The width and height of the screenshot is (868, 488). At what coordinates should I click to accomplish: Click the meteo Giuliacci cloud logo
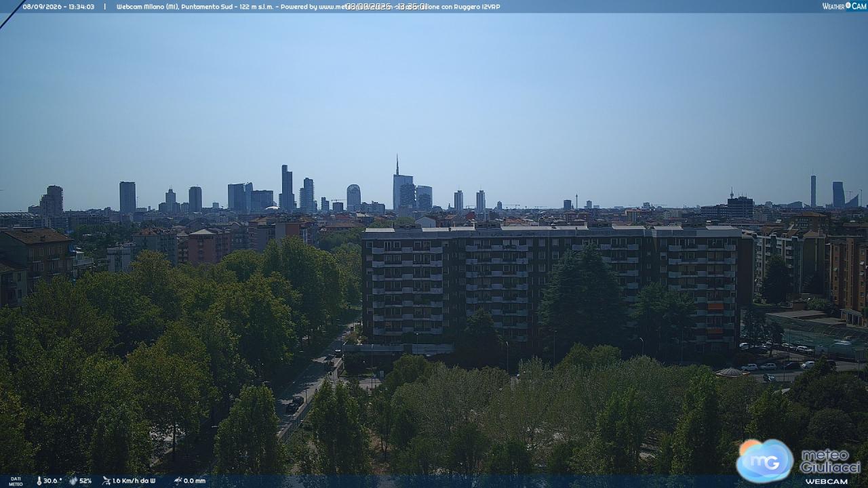(765, 460)
